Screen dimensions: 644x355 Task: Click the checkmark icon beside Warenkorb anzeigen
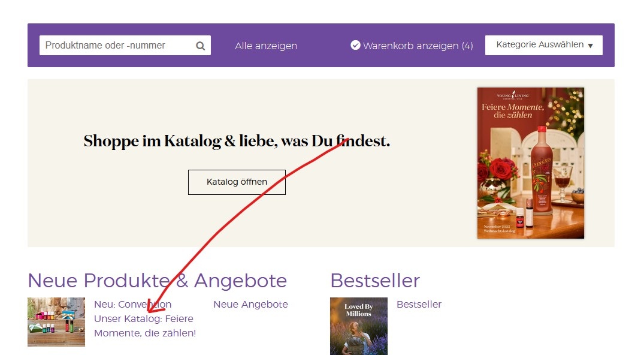tap(355, 45)
